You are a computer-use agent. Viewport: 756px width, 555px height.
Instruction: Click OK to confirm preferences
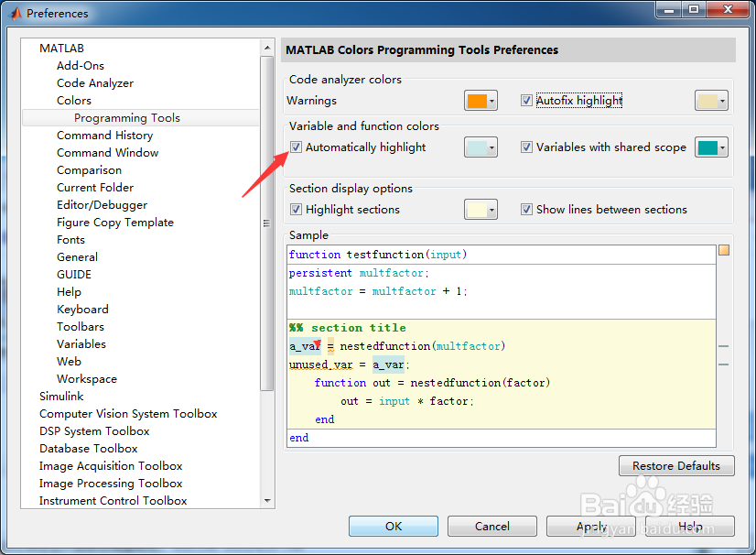pyautogui.click(x=394, y=526)
